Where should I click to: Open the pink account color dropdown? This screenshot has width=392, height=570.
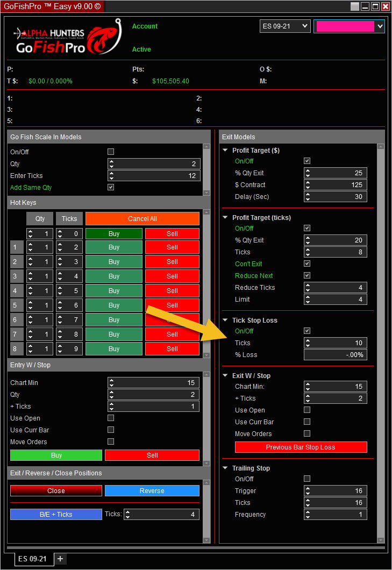click(x=349, y=26)
